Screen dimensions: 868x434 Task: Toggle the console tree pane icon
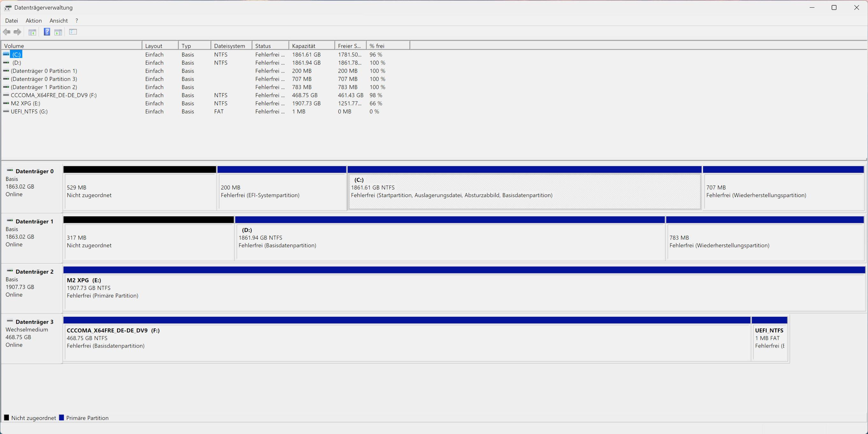point(32,32)
